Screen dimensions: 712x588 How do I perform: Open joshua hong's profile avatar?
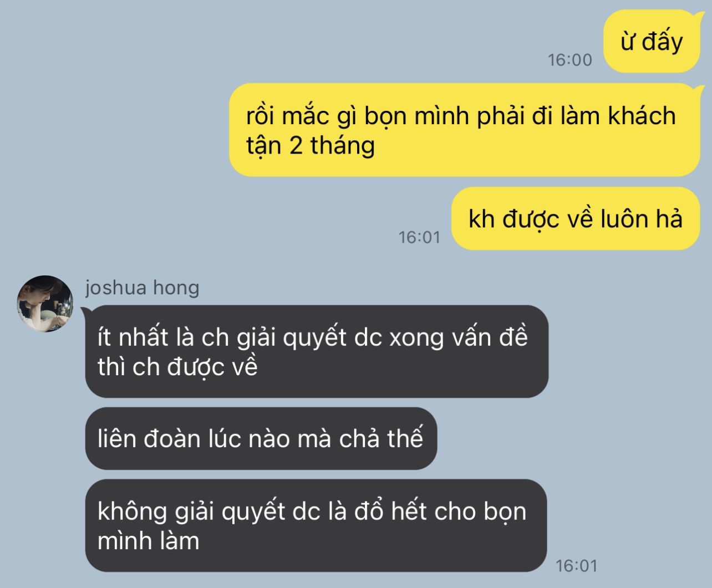pos(45,304)
